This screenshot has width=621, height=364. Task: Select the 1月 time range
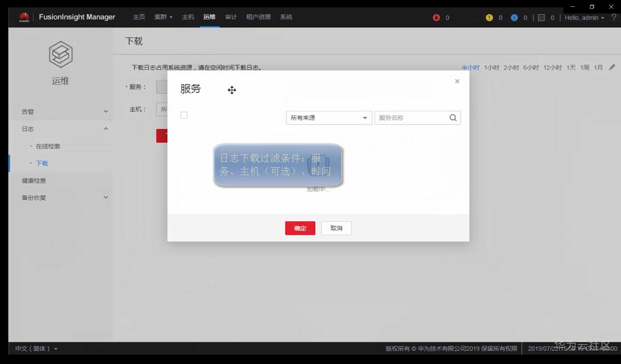[x=598, y=67]
